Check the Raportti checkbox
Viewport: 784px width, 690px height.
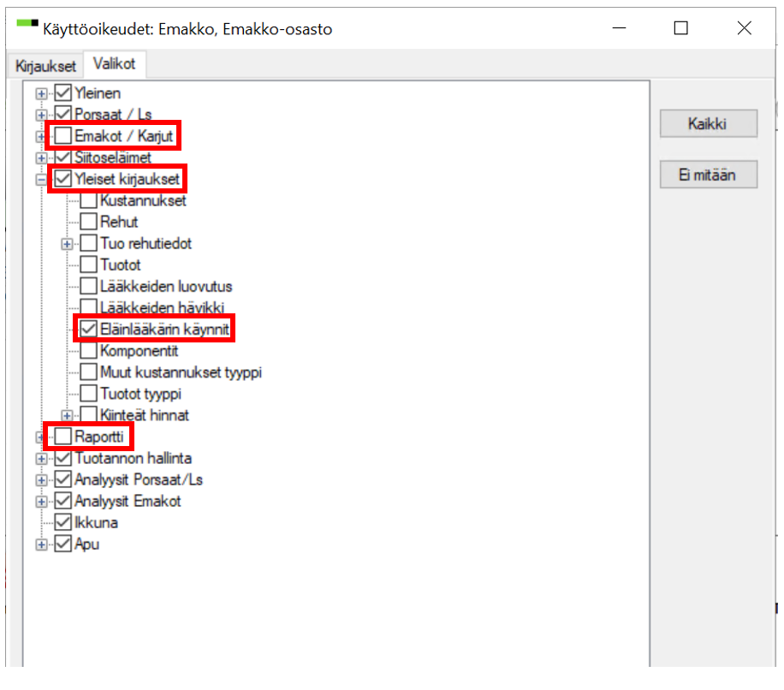click(x=63, y=437)
